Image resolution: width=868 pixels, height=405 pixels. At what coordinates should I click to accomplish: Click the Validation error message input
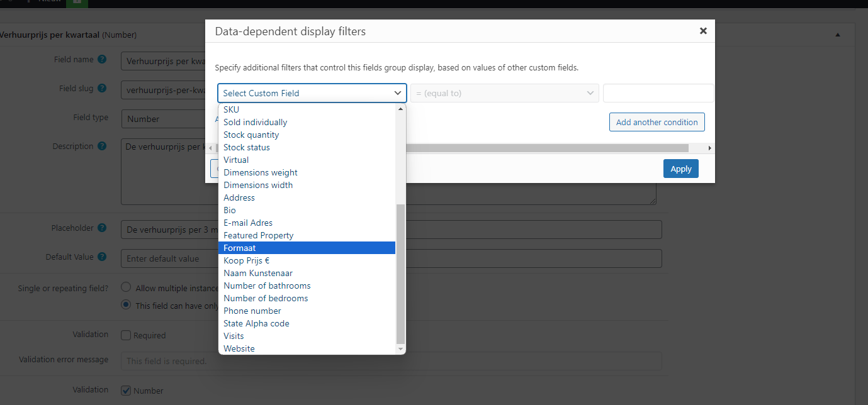click(392, 361)
